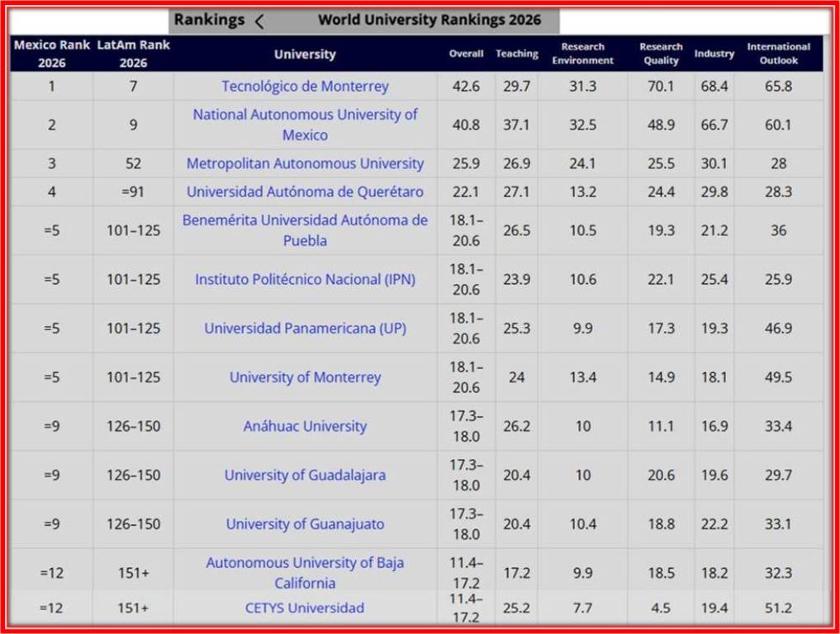Sort by the Teaching column header

(x=516, y=54)
